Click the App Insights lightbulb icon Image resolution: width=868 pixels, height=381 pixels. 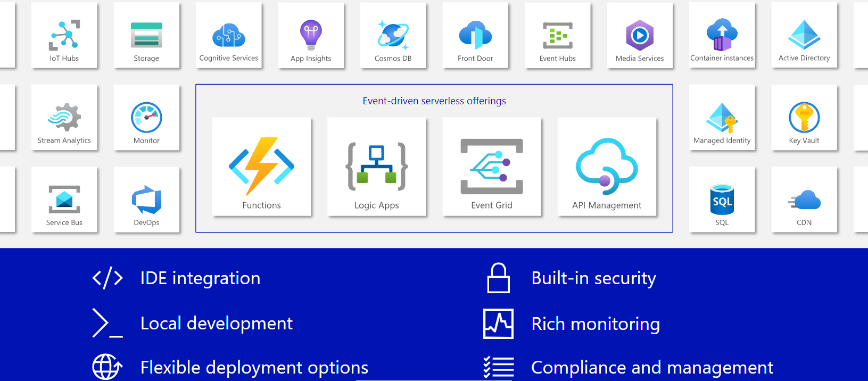(311, 35)
